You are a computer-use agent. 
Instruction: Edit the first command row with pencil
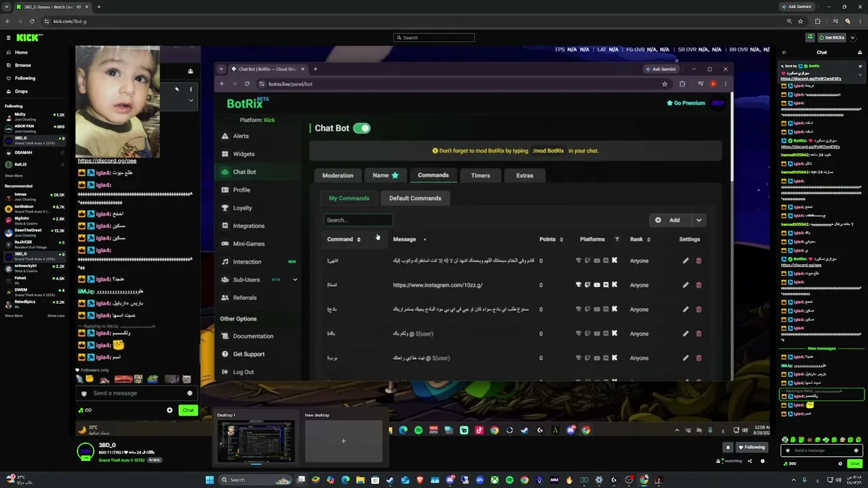click(686, 260)
